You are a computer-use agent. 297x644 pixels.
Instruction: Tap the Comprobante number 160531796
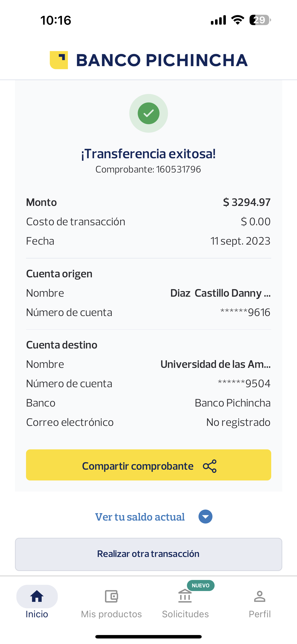(x=178, y=170)
